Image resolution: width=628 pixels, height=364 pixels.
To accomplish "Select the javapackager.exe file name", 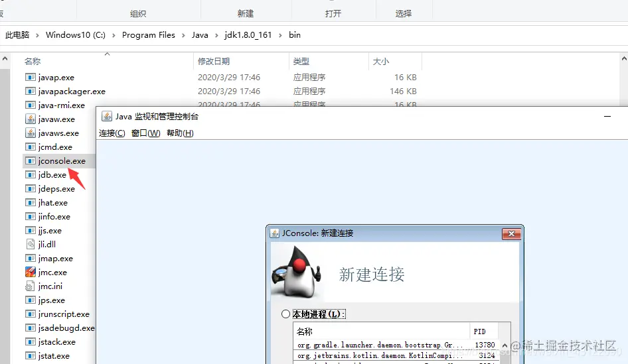I will coord(72,91).
